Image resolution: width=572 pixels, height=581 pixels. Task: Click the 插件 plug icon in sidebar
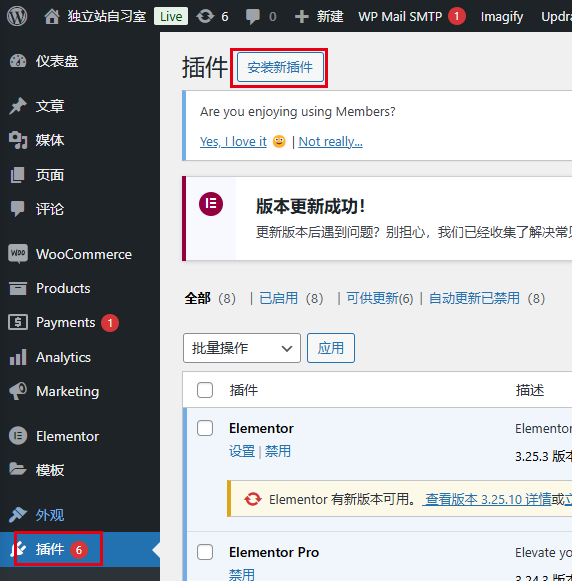(x=19, y=549)
